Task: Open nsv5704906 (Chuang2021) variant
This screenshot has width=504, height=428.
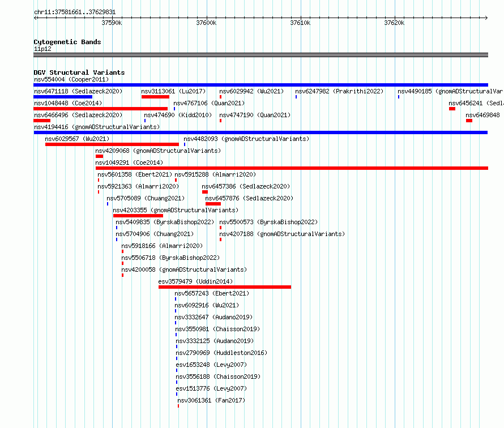Action: click(155, 234)
